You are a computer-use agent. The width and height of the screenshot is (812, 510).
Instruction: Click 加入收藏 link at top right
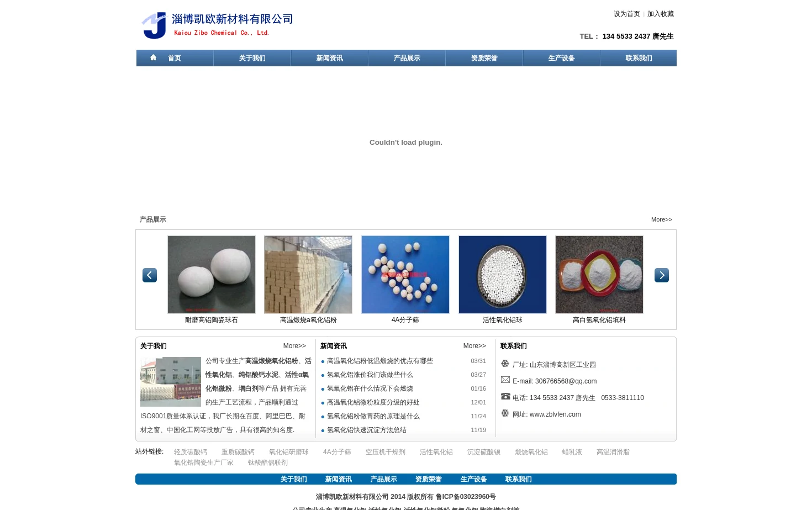coord(661,14)
